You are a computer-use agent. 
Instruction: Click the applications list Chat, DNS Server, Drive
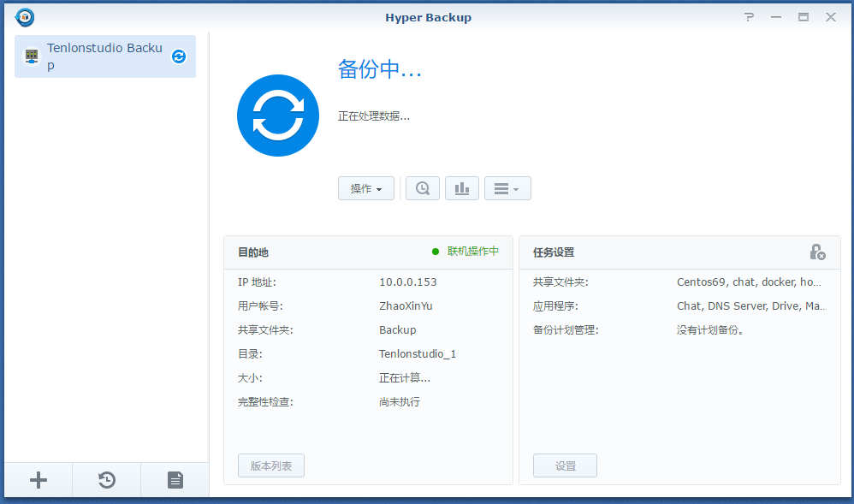click(751, 306)
